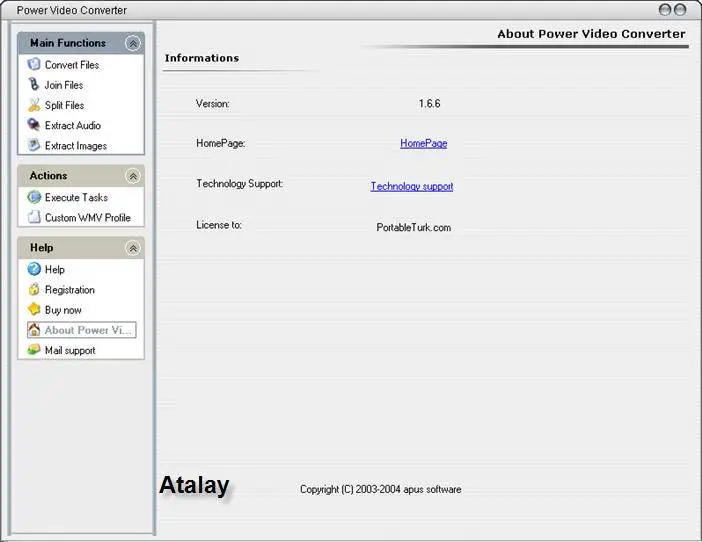Collapse the Actions panel
Viewport: 702px width, 542px height.
point(133,176)
